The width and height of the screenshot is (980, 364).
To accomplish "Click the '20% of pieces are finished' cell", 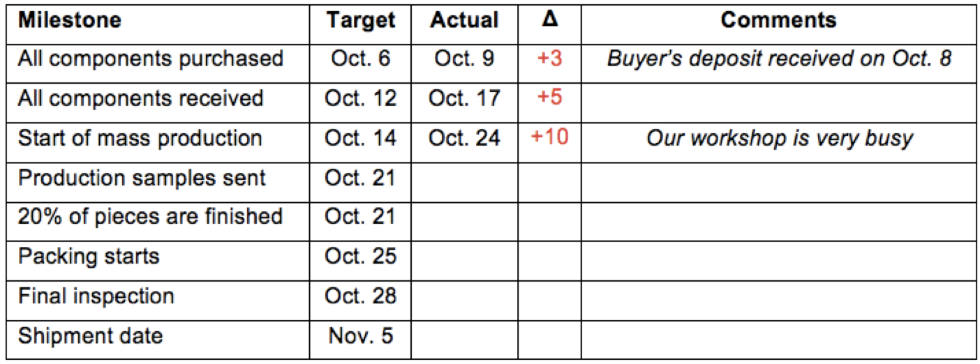I will [x=150, y=217].
